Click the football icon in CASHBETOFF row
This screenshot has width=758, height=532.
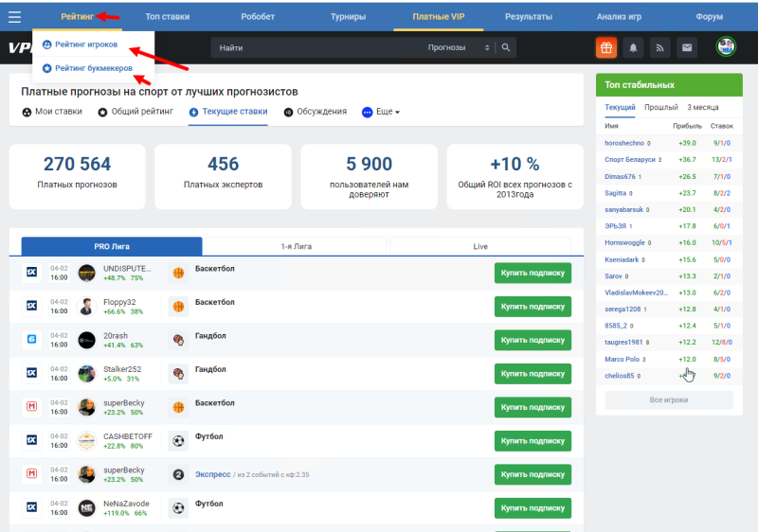tap(178, 440)
